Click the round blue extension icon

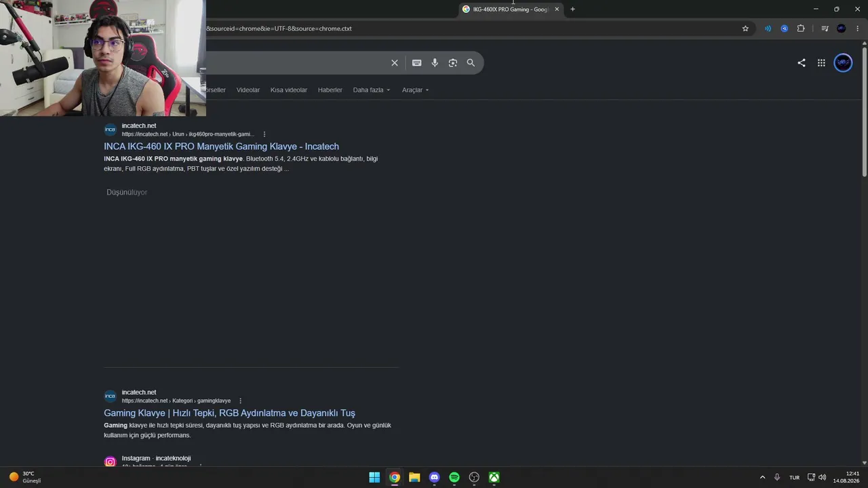[x=785, y=28]
